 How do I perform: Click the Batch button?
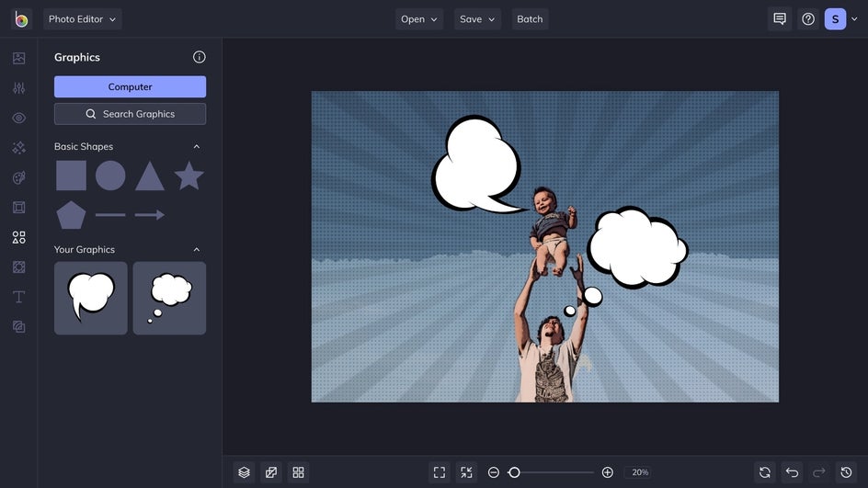pos(530,19)
